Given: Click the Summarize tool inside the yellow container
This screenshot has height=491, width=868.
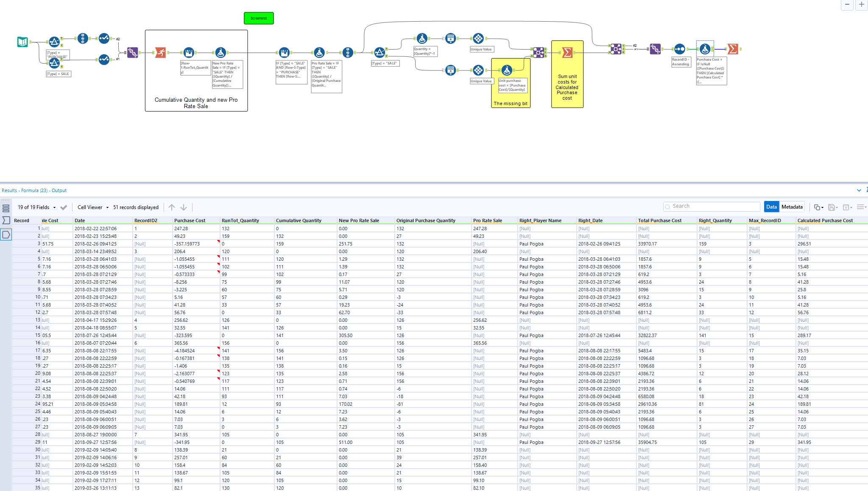Looking at the screenshot, I should 567,52.
